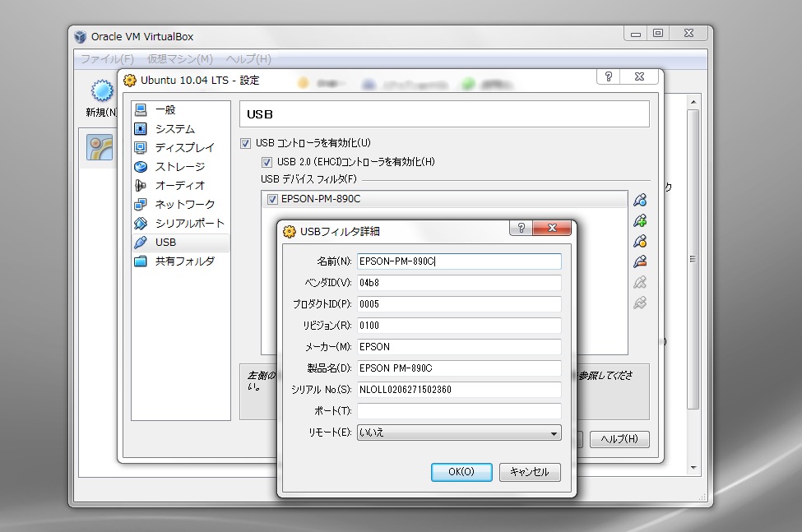This screenshot has width=802, height=532.
Task: Close the Ubuntu 10.04 LTS 設定 dialog
Action: 639,76
